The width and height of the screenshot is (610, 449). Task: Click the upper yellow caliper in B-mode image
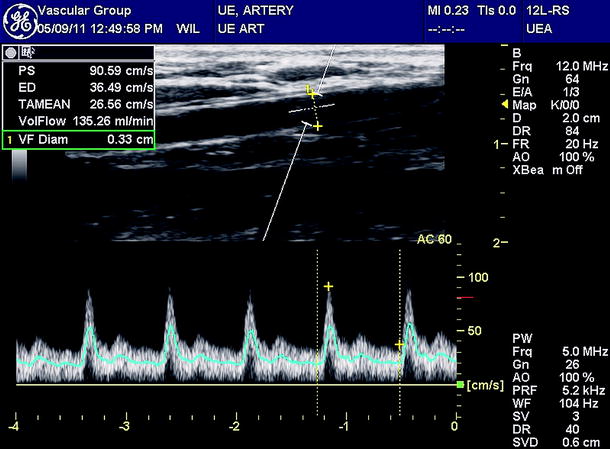pyautogui.click(x=311, y=93)
